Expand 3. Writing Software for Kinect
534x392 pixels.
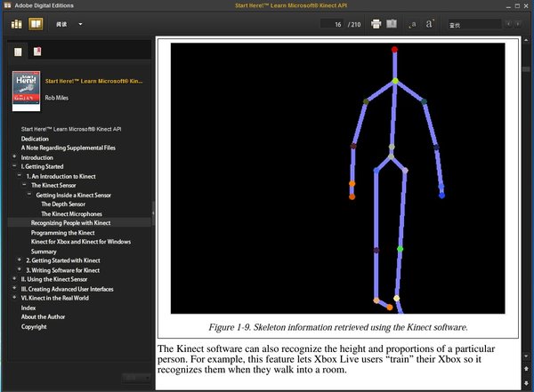click(20, 269)
